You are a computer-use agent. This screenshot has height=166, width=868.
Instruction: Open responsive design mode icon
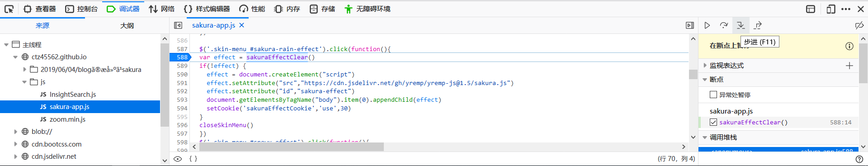(830, 9)
